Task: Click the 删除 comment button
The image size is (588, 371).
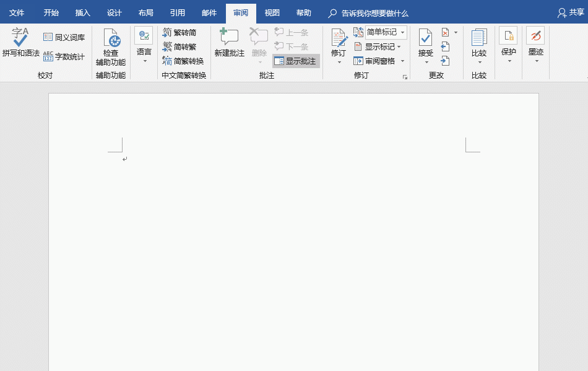Action: 259,42
